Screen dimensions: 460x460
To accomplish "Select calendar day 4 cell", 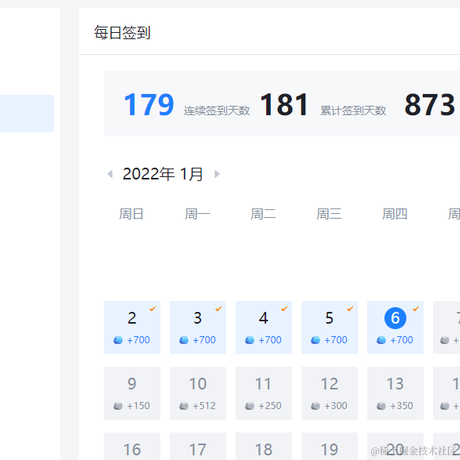I will coord(264,327).
